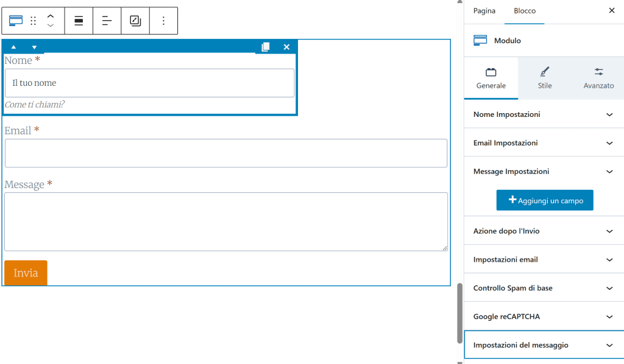Click the form block type icon in toolbar
The width and height of the screenshot is (624, 364).
(16, 21)
